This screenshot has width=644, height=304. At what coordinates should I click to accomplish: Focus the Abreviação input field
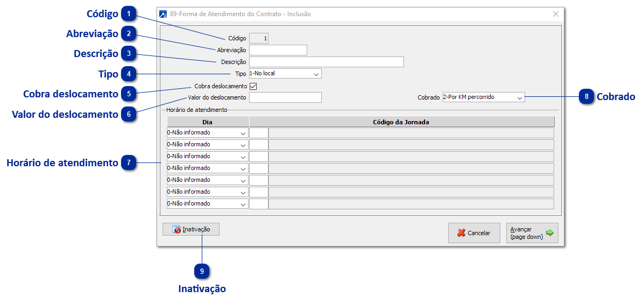tap(278, 50)
